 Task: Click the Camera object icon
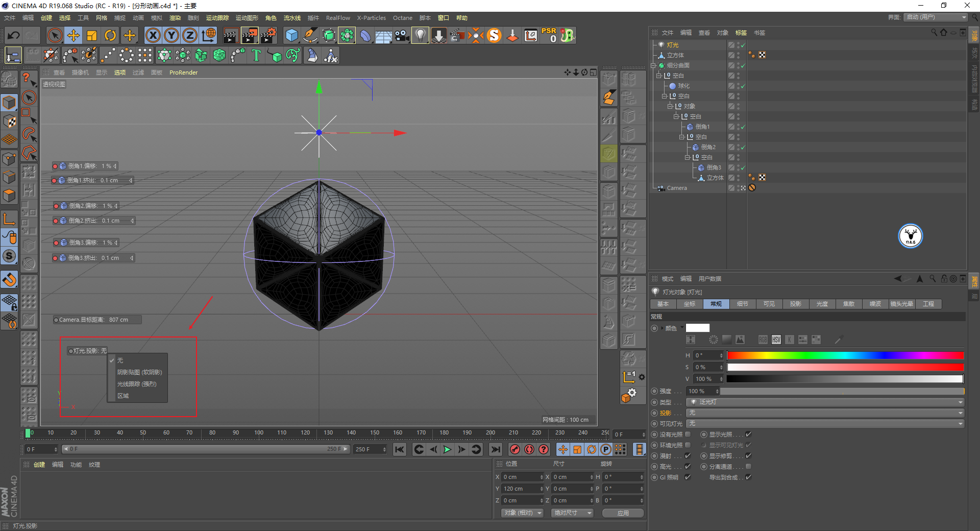[402, 35]
